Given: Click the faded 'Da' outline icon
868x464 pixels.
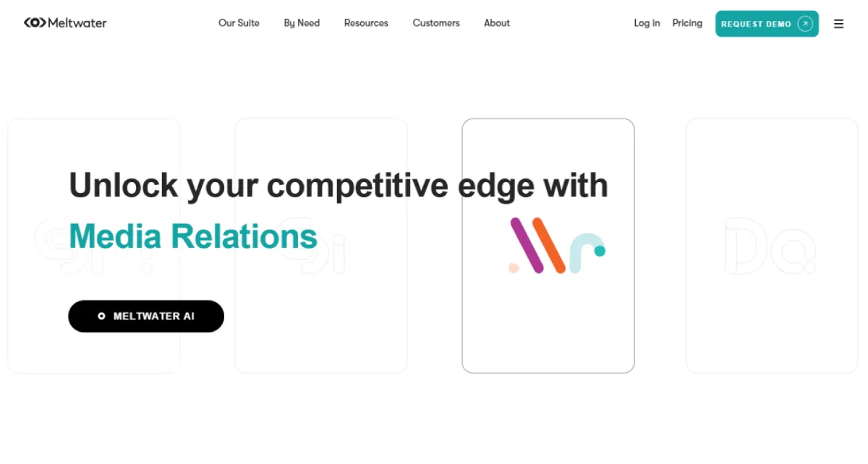Looking at the screenshot, I should [770, 246].
